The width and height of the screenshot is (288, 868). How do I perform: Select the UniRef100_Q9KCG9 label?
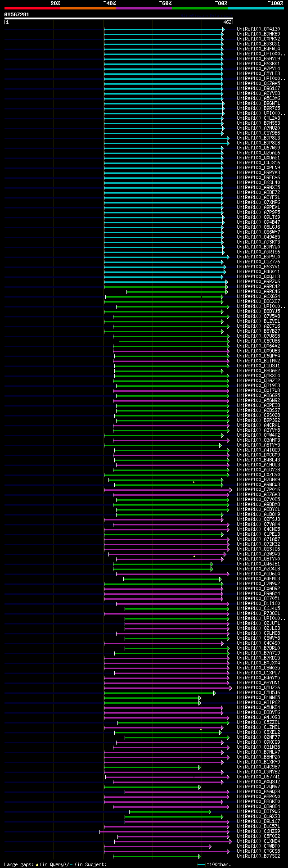(258, 742)
